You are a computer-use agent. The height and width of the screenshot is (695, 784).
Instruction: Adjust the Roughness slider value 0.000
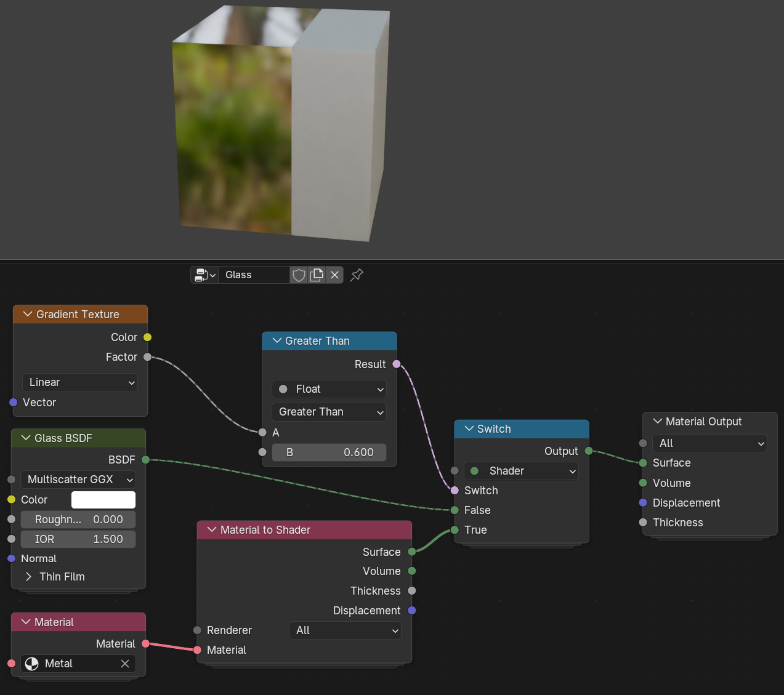pos(78,520)
